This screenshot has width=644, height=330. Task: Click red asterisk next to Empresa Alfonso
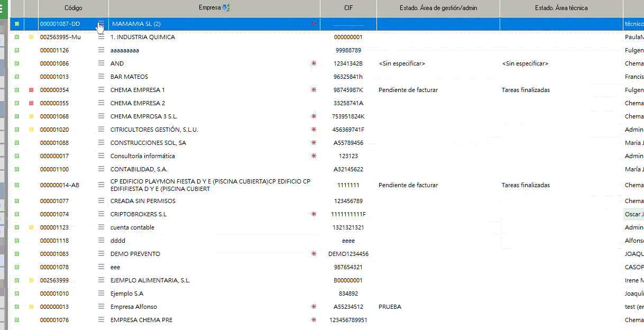(314, 307)
